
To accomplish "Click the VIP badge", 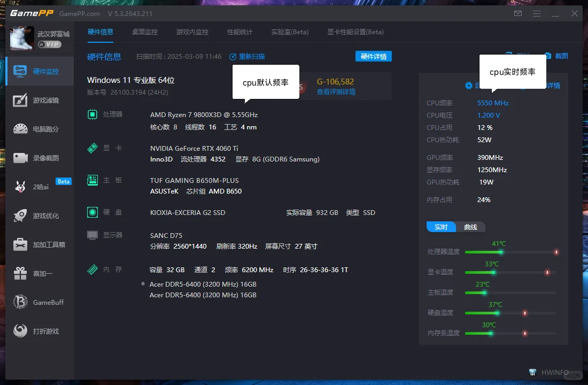I will 50,44.
